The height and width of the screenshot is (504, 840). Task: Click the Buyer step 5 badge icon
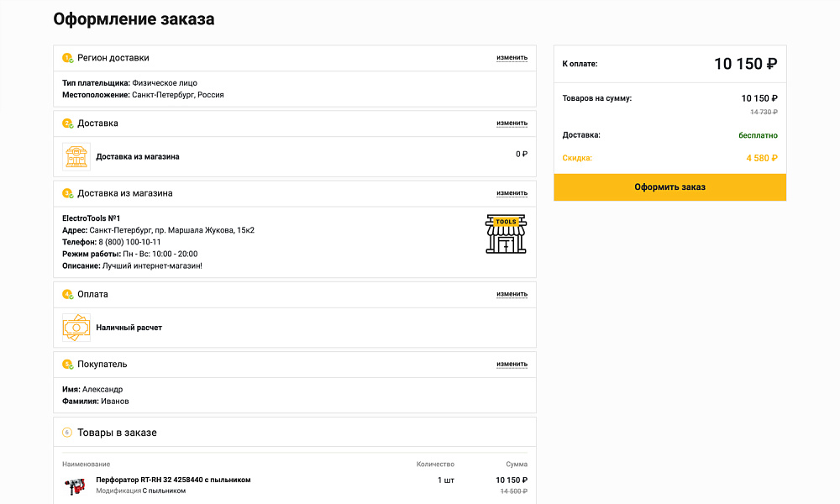67,365
